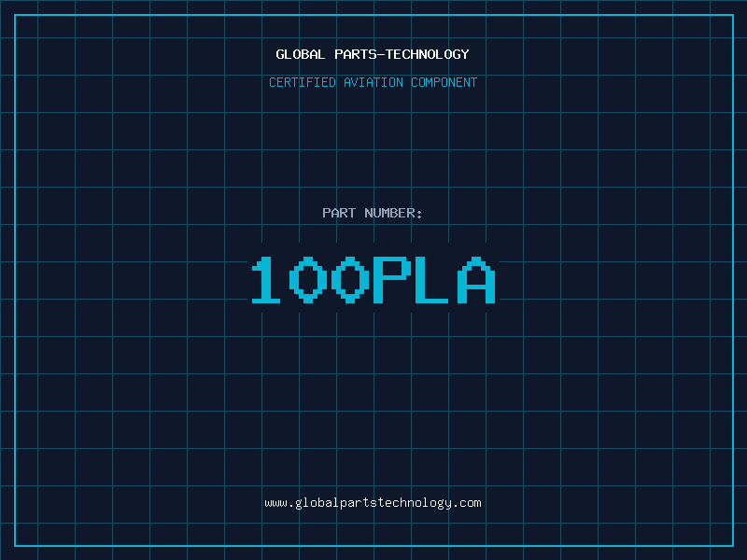
Task: Open the www.globalpartstechnology.com link
Action: click(373, 503)
